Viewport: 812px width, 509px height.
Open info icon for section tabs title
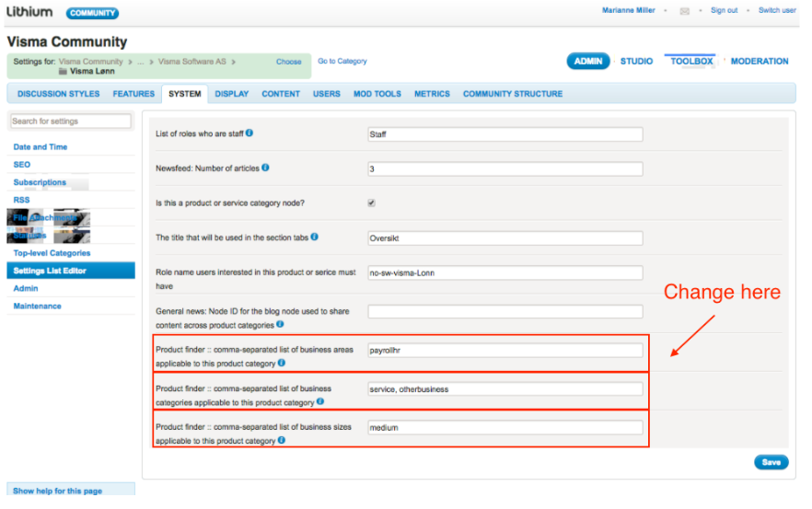tap(314, 237)
